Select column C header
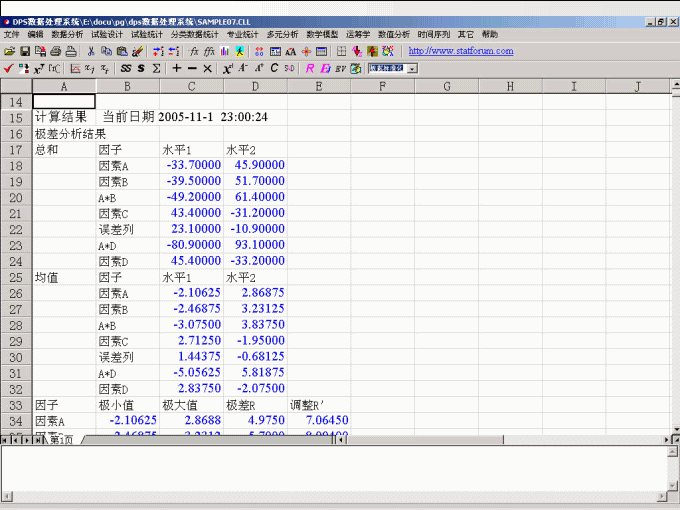 191,86
